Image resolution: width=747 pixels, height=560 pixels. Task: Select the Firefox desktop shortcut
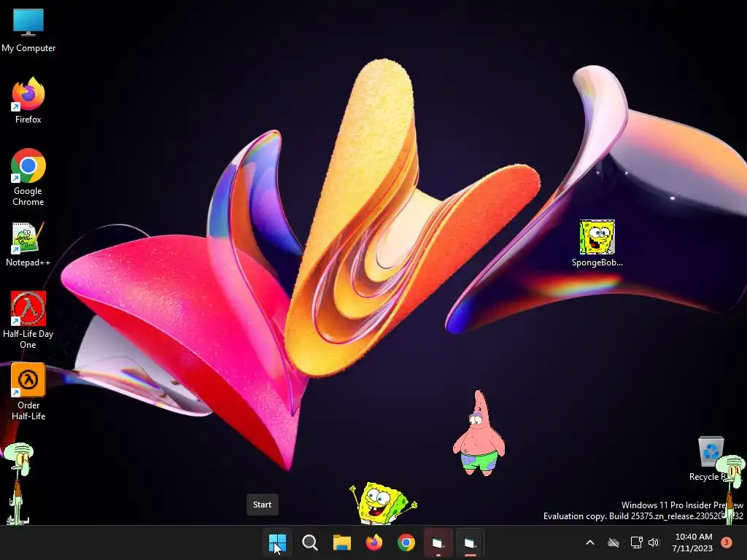click(28, 101)
